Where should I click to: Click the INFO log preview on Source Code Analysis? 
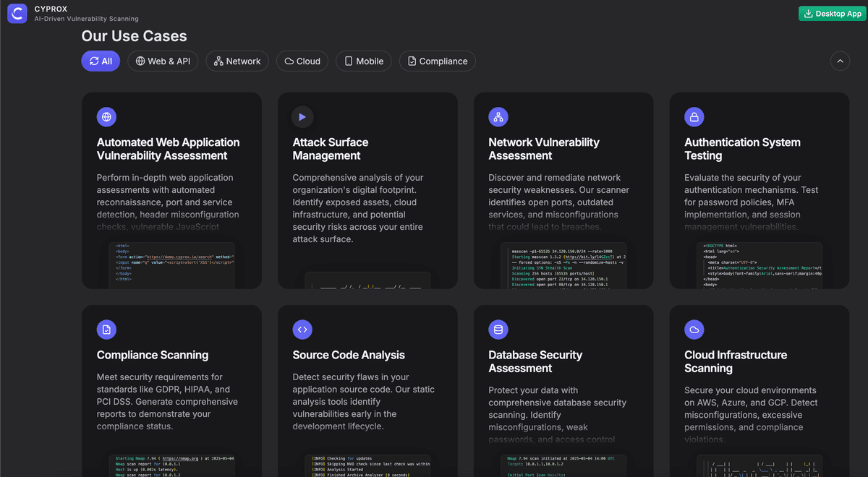(367, 465)
